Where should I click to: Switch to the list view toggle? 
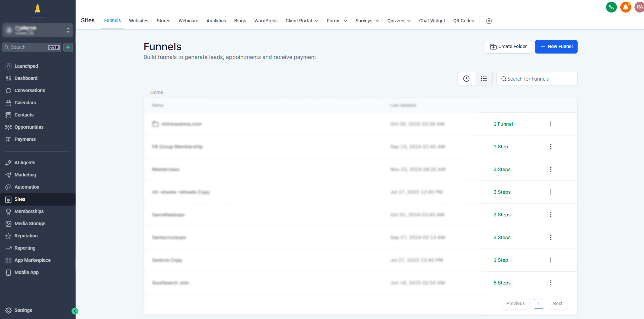pyautogui.click(x=484, y=79)
